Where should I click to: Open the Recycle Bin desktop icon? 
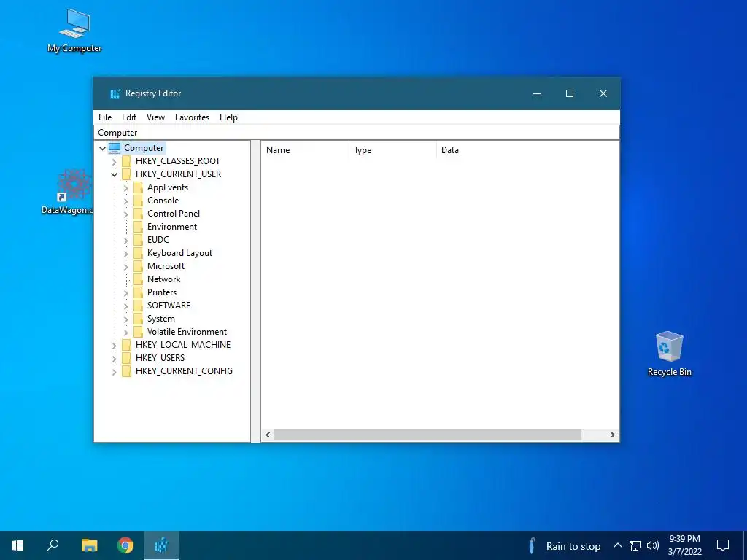point(670,354)
